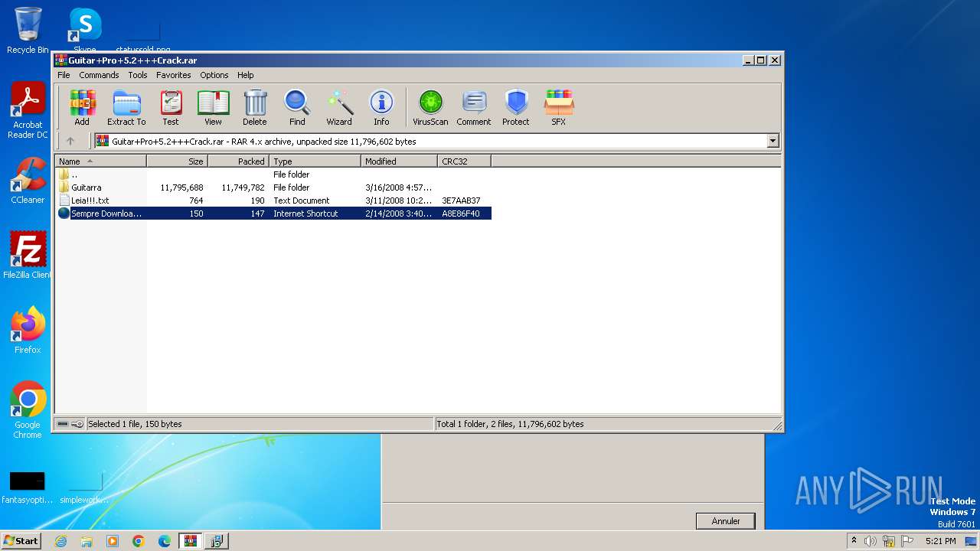Open FileZilla Client desktop icon
This screenshot has width=980, height=551.
(28, 256)
